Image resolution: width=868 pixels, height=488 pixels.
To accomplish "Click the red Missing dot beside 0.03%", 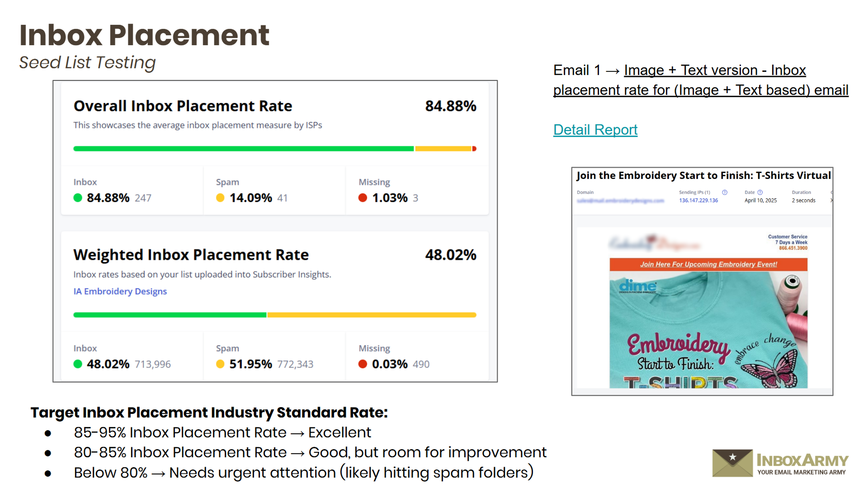I will [x=363, y=364].
